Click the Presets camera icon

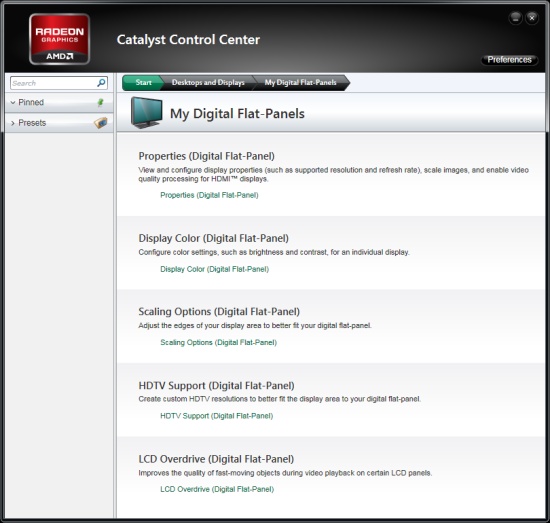click(101, 123)
